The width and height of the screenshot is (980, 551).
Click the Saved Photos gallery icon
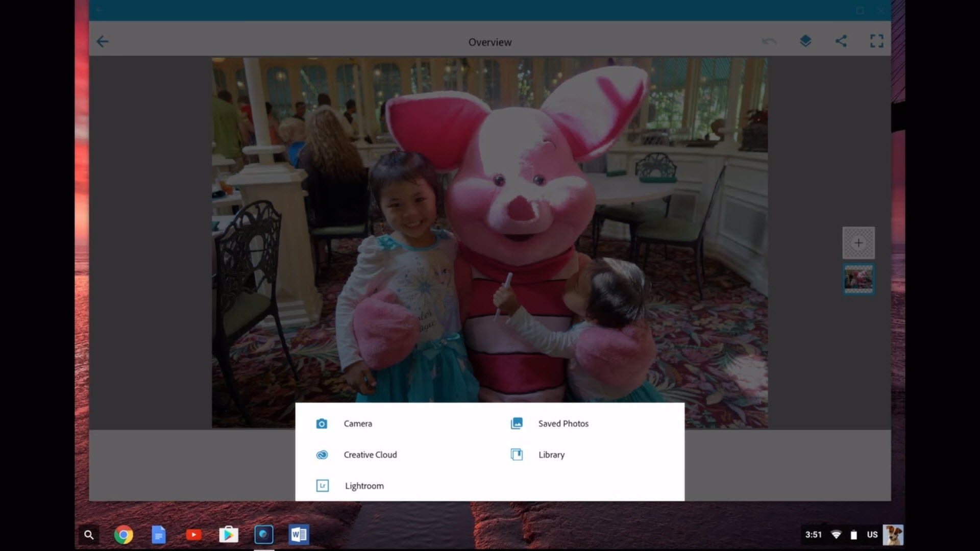pos(517,423)
